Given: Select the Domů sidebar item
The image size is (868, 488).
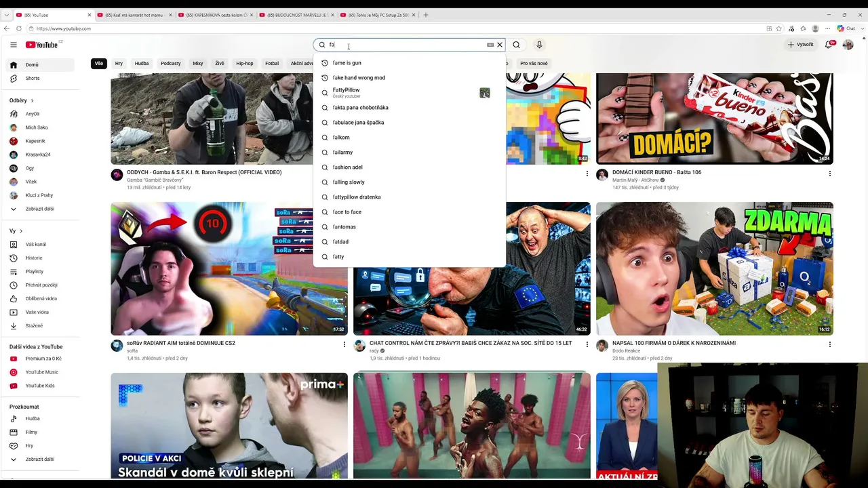Looking at the screenshot, I should click(x=40, y=65).
